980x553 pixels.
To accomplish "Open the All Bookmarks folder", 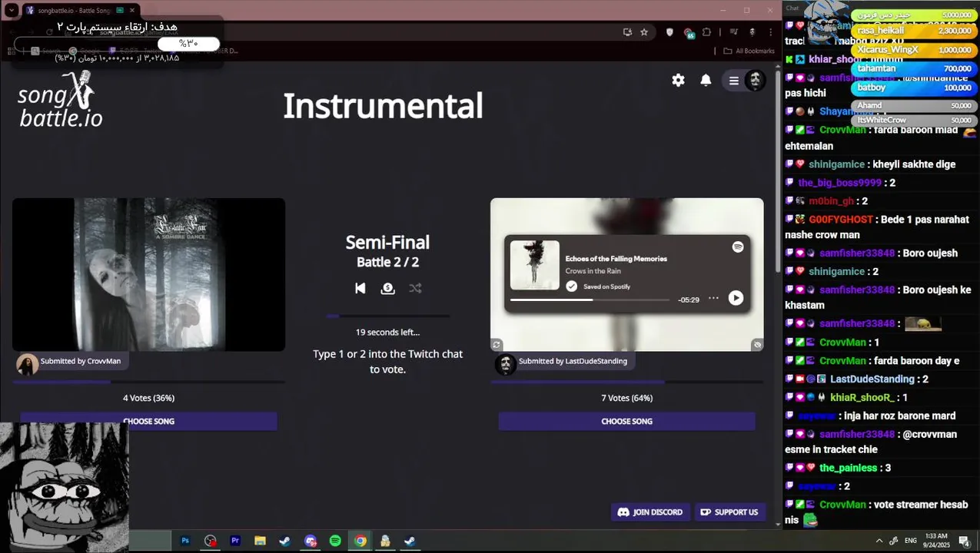I will (749, 51).
